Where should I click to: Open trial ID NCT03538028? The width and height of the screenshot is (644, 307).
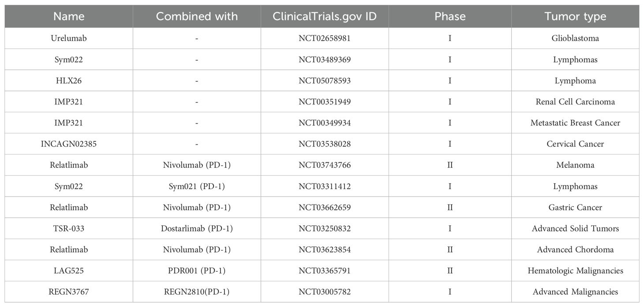325,144
